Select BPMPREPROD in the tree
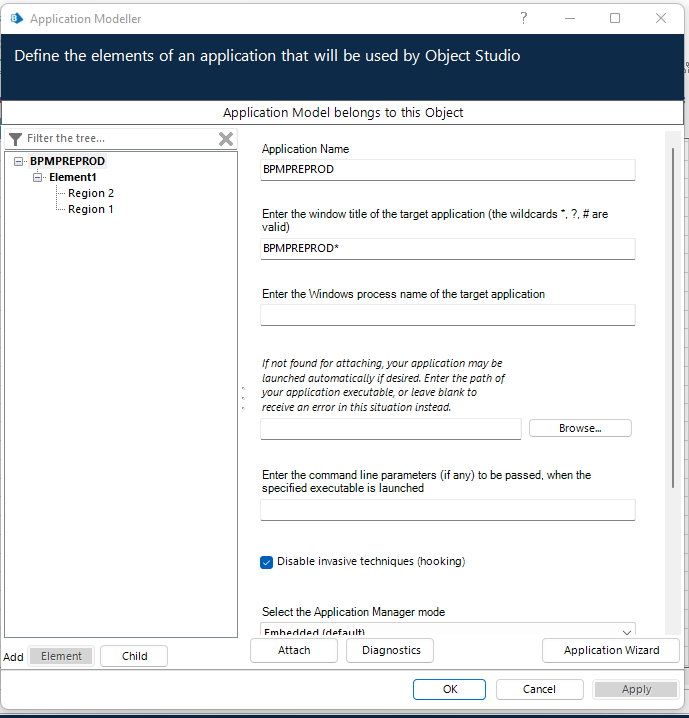689x718 pixels. tap(68, 161)
